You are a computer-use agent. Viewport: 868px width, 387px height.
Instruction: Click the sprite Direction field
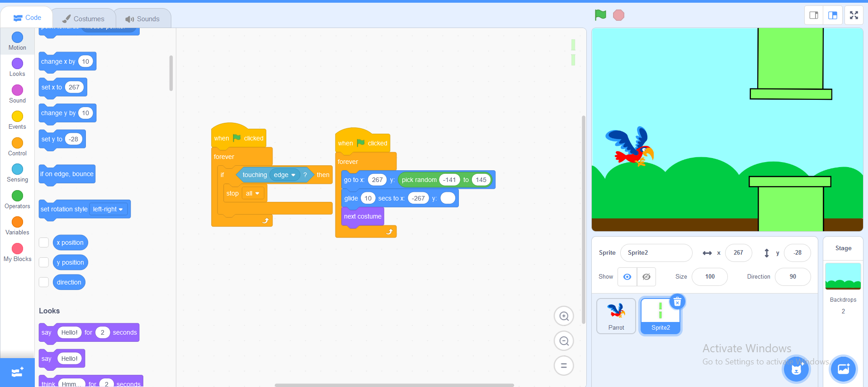(793, 277)
